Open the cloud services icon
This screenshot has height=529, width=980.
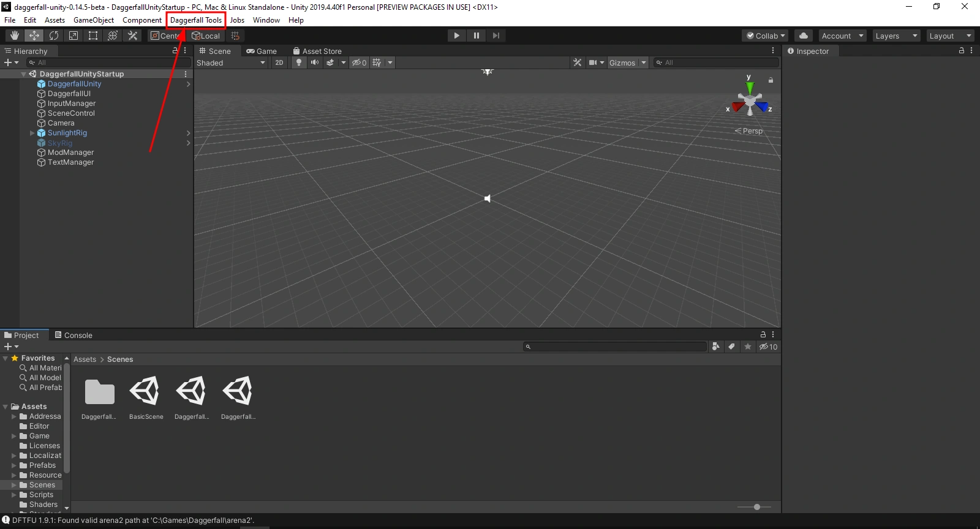tap(804, 36)
